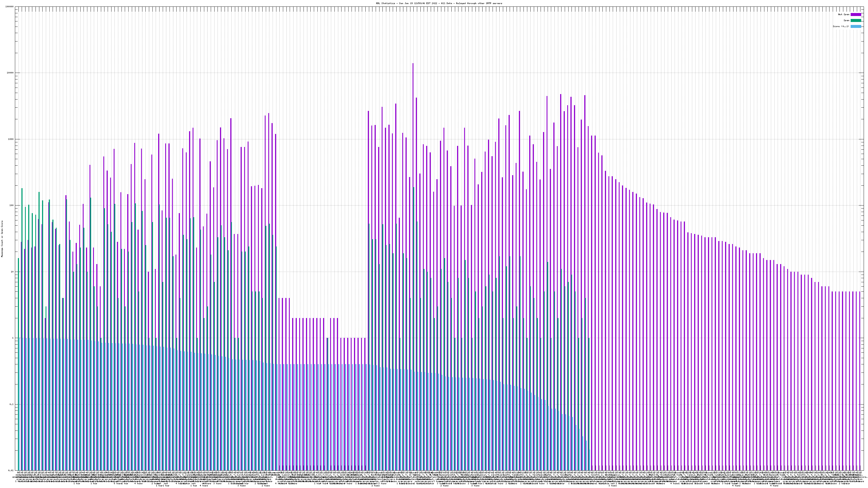Click the 10 y-axis tick label
The image size is (868, 488).
pos(12,272)
